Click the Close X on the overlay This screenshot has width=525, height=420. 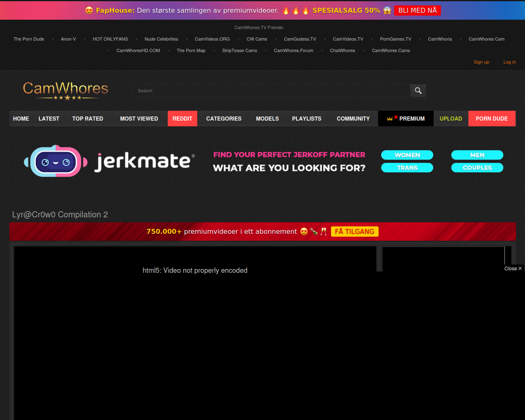(x=513, y=269)
